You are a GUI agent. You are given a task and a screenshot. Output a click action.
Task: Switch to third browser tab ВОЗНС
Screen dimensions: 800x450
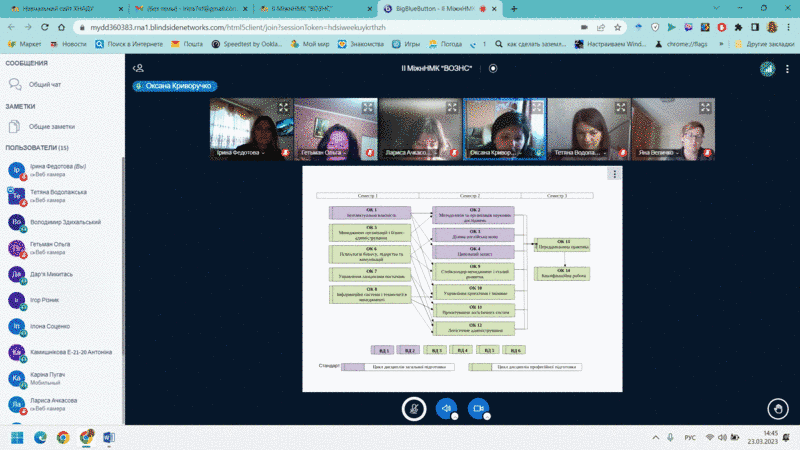pyautogui.click(x=315, y=9)
